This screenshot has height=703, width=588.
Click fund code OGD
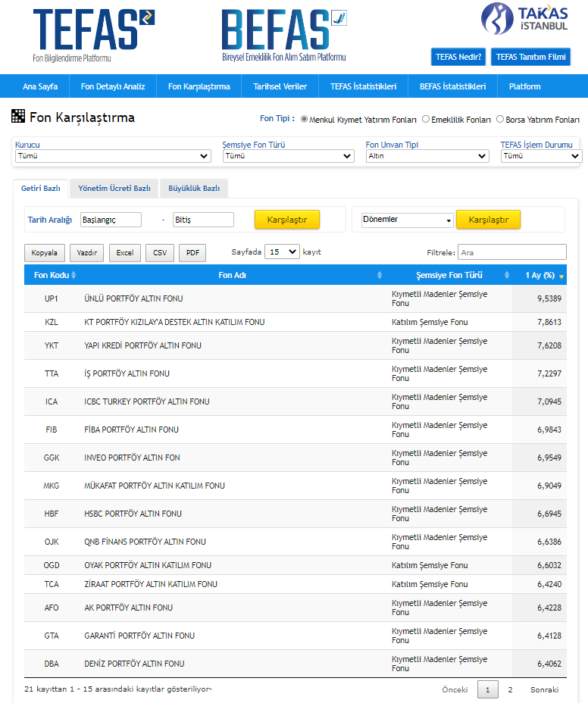pos(51,565)
